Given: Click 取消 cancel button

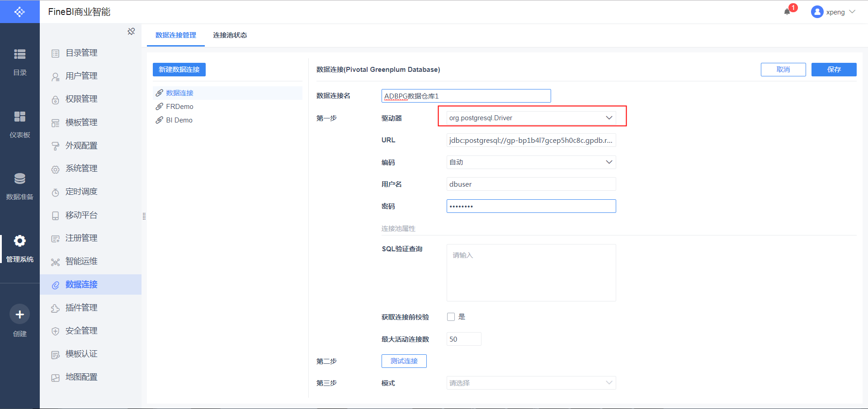Looking at the screenshot, I should (x=783, y=70).
